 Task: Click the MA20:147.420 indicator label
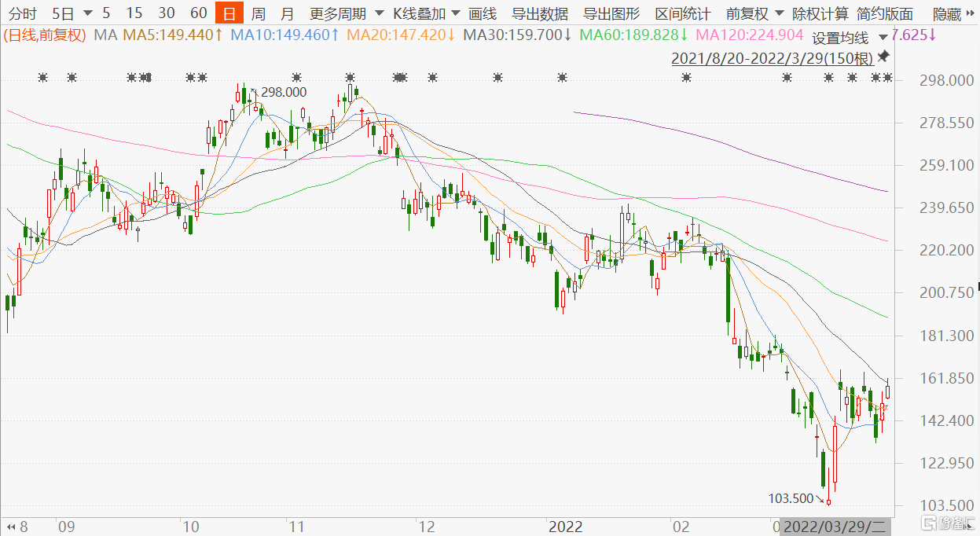[401, 35]
